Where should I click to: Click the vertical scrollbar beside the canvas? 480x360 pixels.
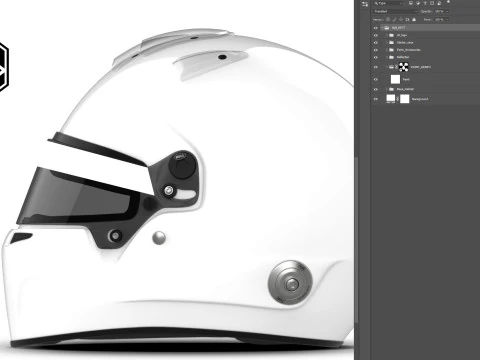pos(356,239)
